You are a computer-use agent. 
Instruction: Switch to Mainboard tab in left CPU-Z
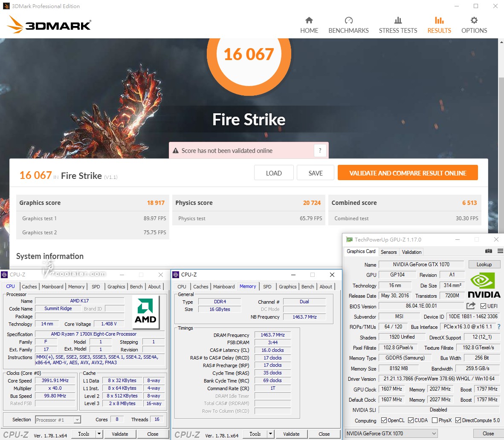click(52, 287)
